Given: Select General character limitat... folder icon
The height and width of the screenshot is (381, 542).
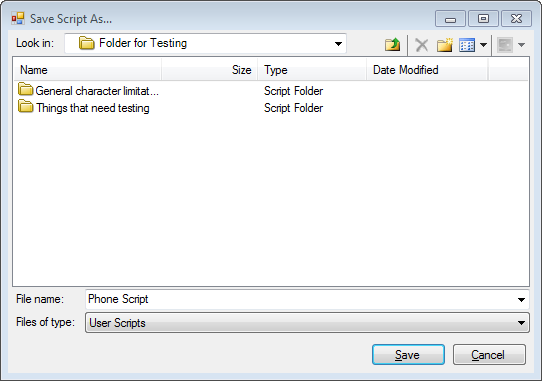Looking at the screenshot, I should tap(25, 90).
